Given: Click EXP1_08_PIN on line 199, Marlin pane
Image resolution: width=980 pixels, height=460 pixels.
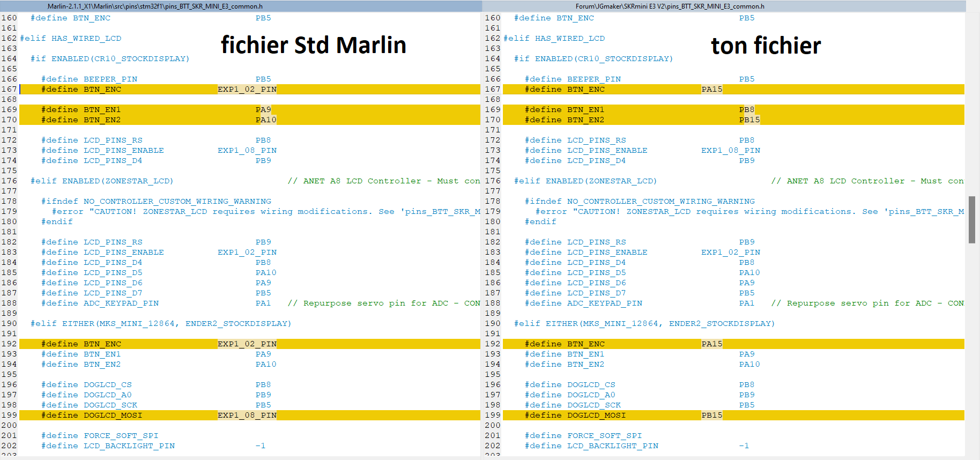Looking at the screenshot, I should 247,416.
